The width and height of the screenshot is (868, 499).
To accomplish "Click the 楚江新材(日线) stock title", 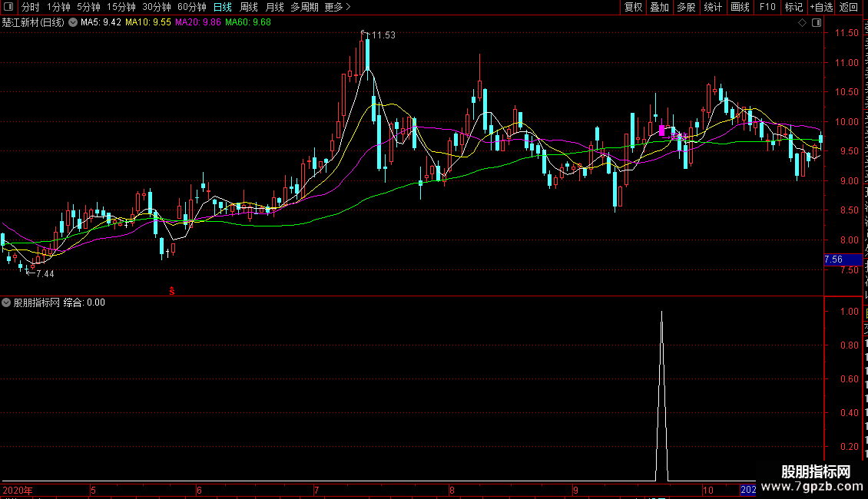I will pos(33,23).
